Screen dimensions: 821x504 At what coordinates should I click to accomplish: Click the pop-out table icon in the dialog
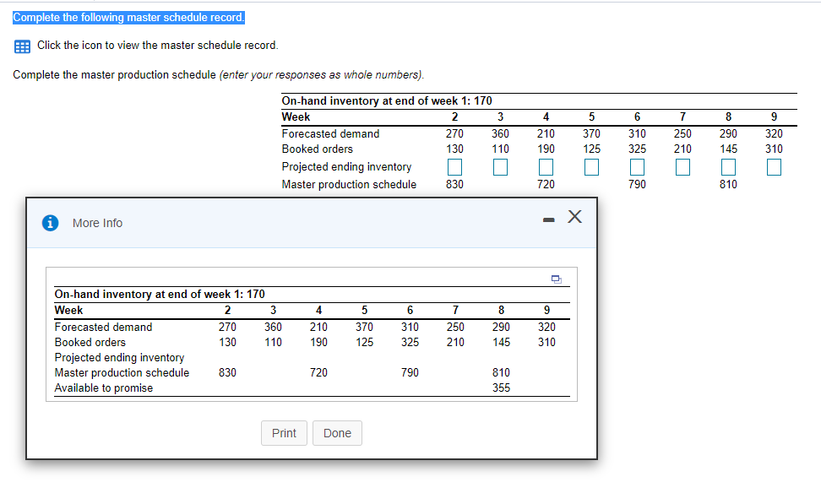(556, 279)
